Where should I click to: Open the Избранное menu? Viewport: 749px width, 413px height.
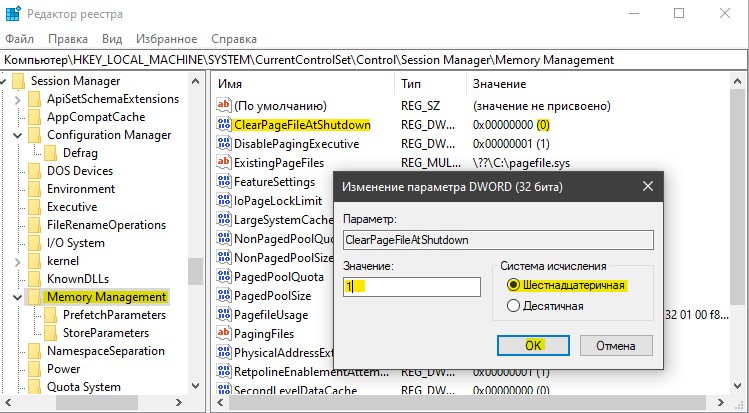click(x=166, y=39)
